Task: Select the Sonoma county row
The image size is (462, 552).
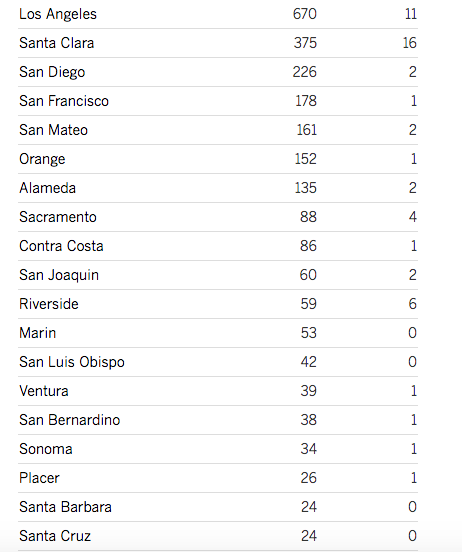Action: pyautogui.click(x=218, y=449)
